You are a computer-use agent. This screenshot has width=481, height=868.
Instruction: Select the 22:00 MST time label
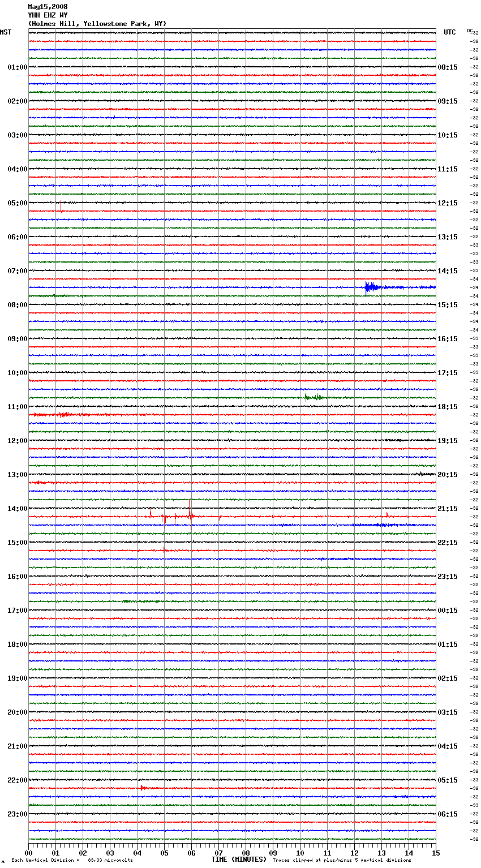pyautogui.click(x=18, y=780)
